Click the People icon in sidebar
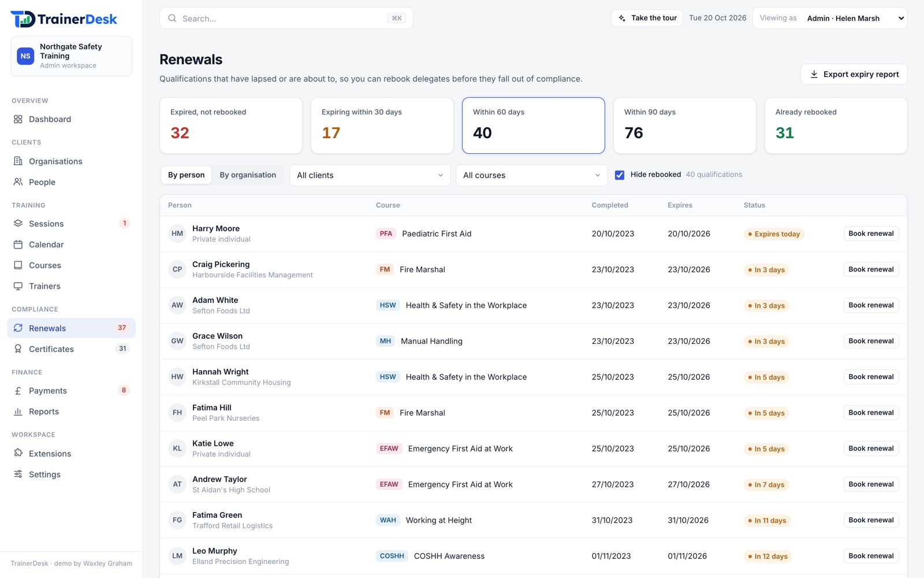This screenshot has width=924, height=578. click(18, 181)
